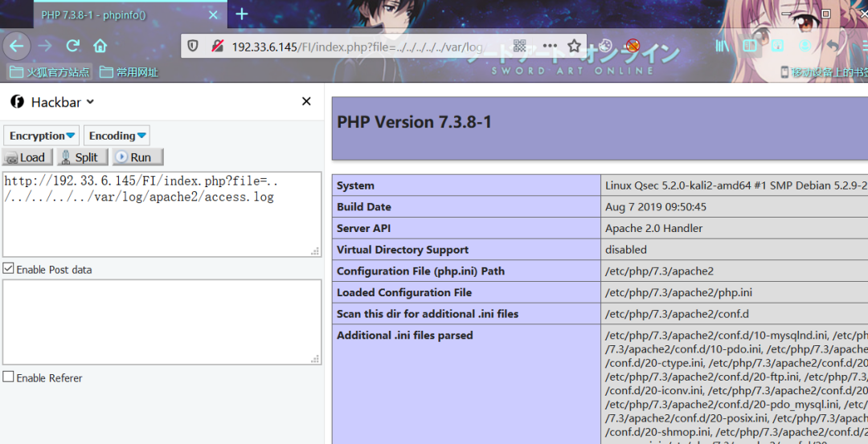Image resolution: width=868 pixels, height=444 pixels.
Task: Click Configuration File (php.ini) Path label
Action: 420,271
